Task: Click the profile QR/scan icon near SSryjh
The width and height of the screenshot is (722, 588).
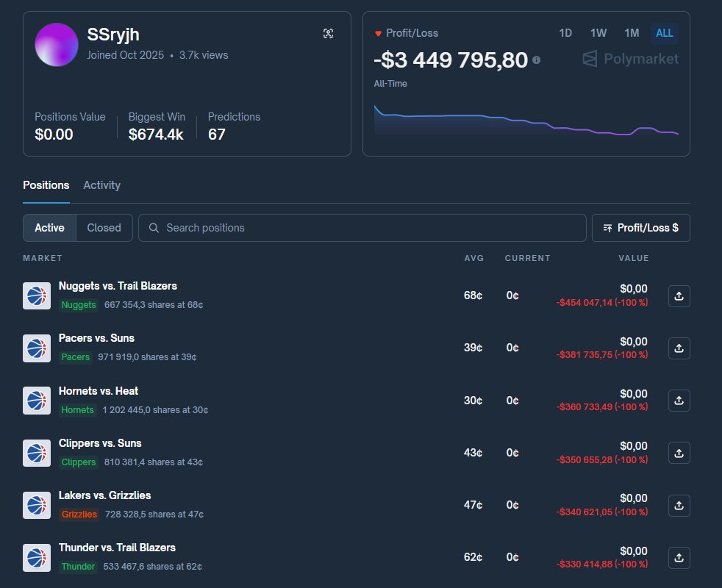Action: [328, 33]
